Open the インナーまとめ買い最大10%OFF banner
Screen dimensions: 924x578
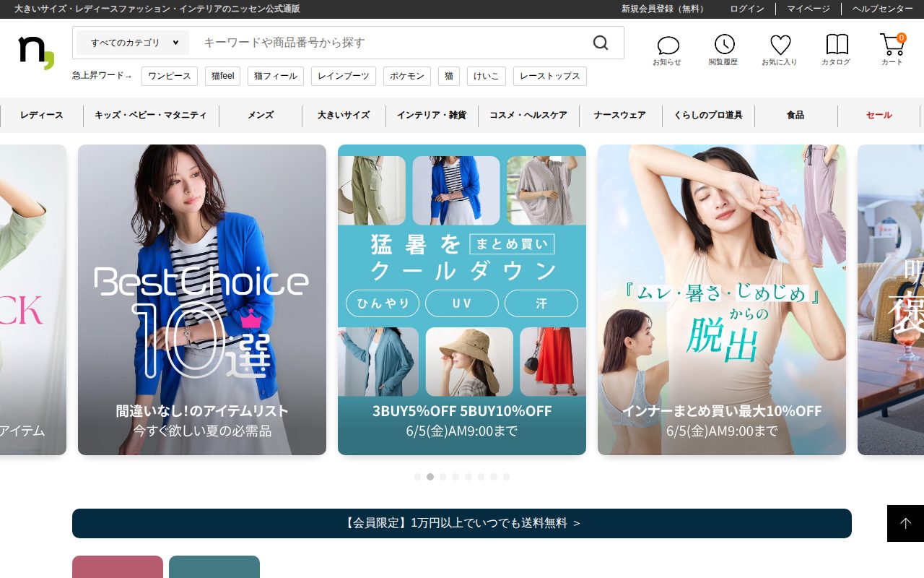[722, 300]
